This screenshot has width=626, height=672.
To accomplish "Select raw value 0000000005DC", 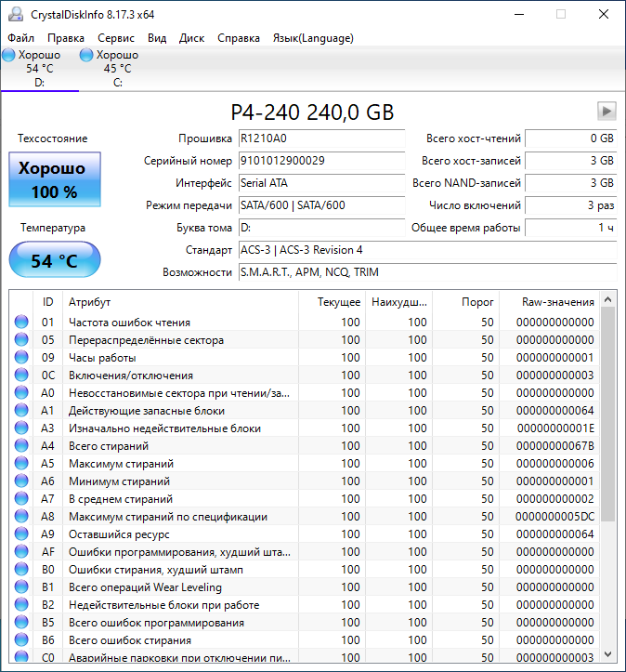I will point(554,517).
